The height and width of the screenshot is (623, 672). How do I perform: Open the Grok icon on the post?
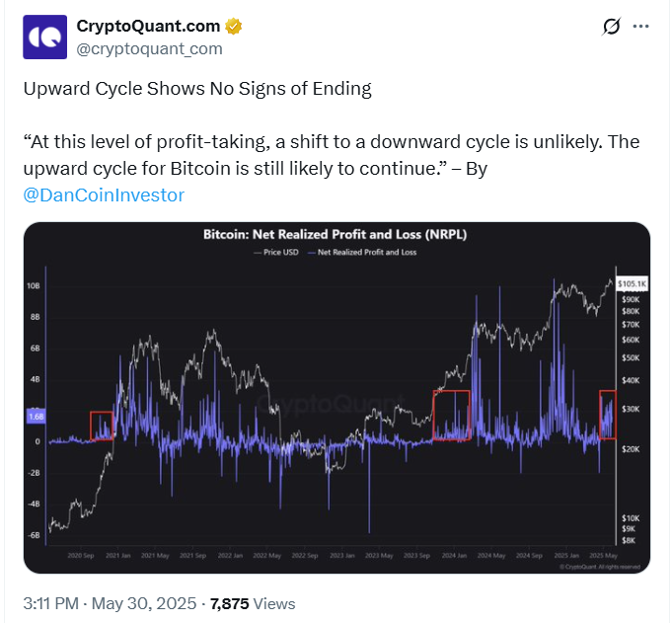(611, 26)
